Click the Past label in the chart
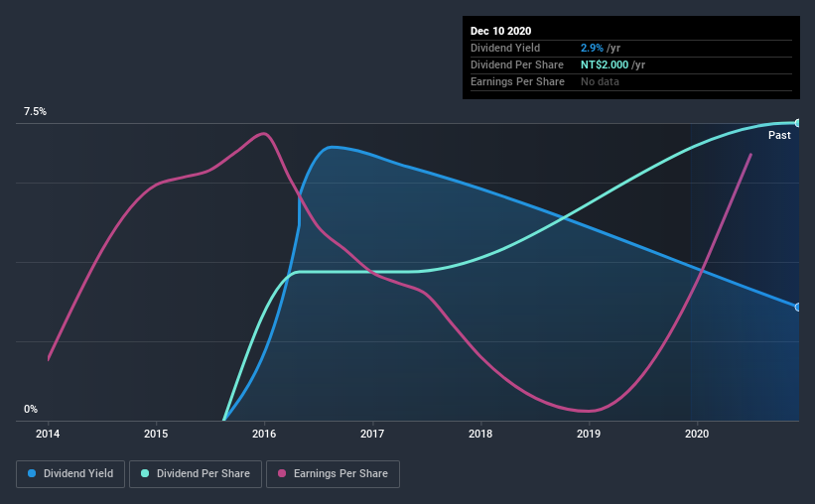Viewport: 815px width, 504px height. pos(779,135)
